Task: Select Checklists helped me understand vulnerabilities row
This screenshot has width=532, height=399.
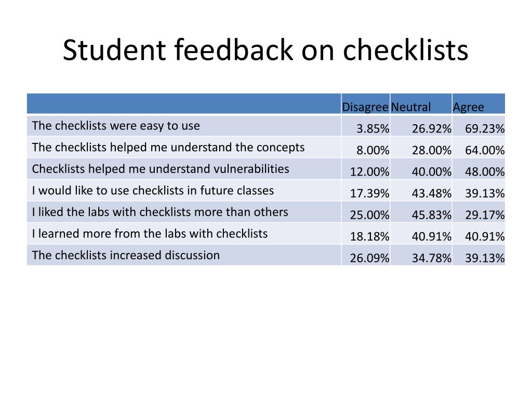Action: [266, 169]
